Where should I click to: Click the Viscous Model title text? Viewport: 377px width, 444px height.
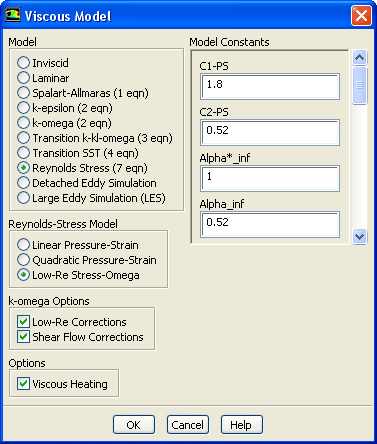[68, 16]
